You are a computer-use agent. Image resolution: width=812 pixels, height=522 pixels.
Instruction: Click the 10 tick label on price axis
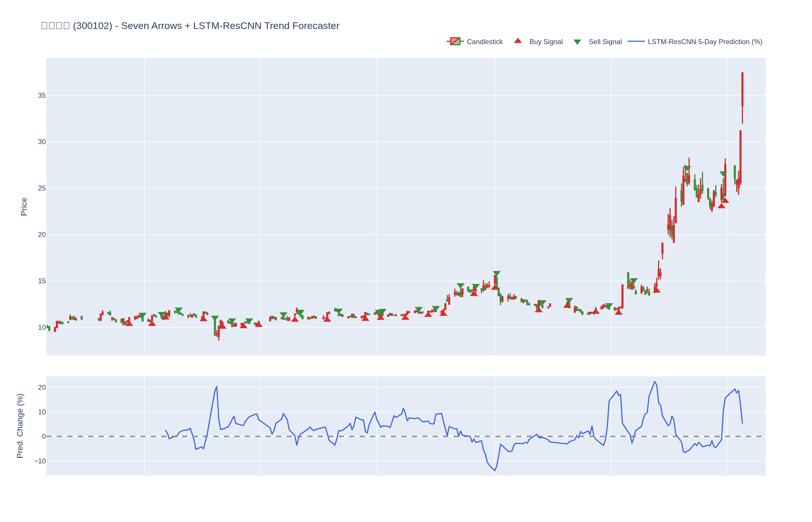tap(42, 327)
